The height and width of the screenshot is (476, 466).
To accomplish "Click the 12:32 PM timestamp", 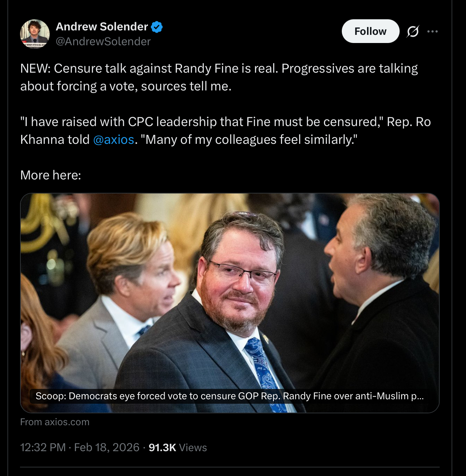I will (x=43, y=447).
